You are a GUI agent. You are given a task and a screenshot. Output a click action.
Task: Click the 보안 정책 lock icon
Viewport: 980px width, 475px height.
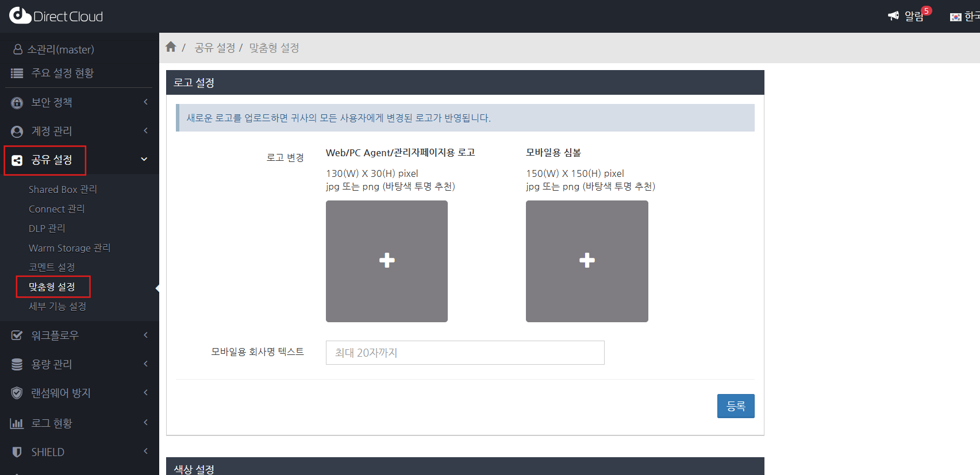[x=17, y=103]
